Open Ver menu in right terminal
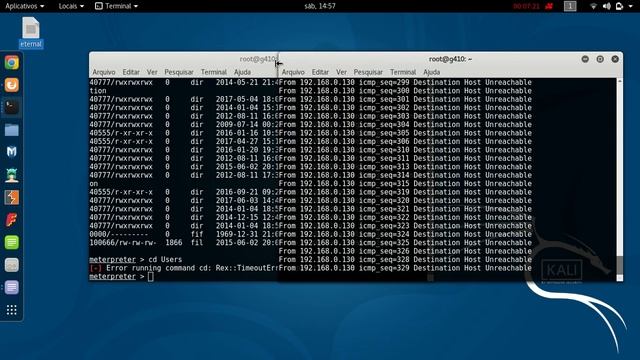This screenshot has height=360, width=640. point(342,72)
